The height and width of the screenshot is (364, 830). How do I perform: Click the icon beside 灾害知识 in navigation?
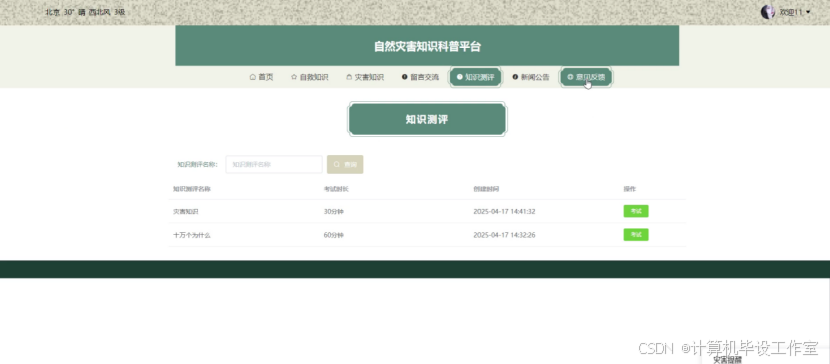pyautogui.click(x=349, y=77)
